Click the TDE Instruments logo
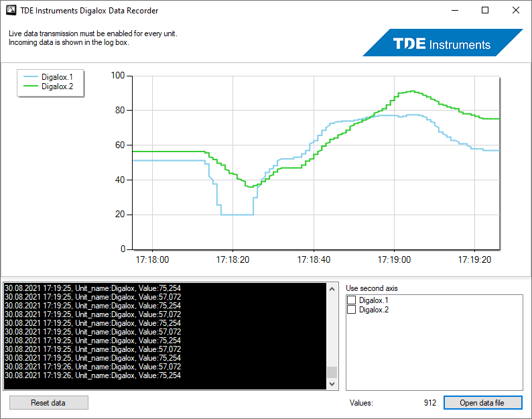This screenshot has width=532, height=419. [442, 43]
